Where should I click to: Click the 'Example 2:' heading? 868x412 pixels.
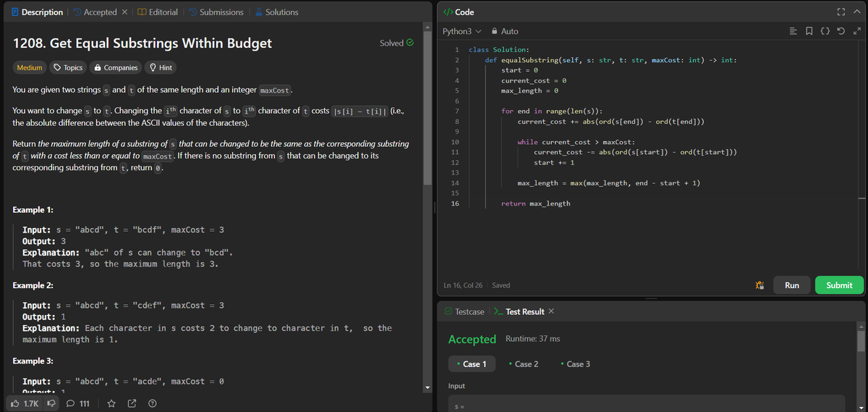[x=33, y=285]
